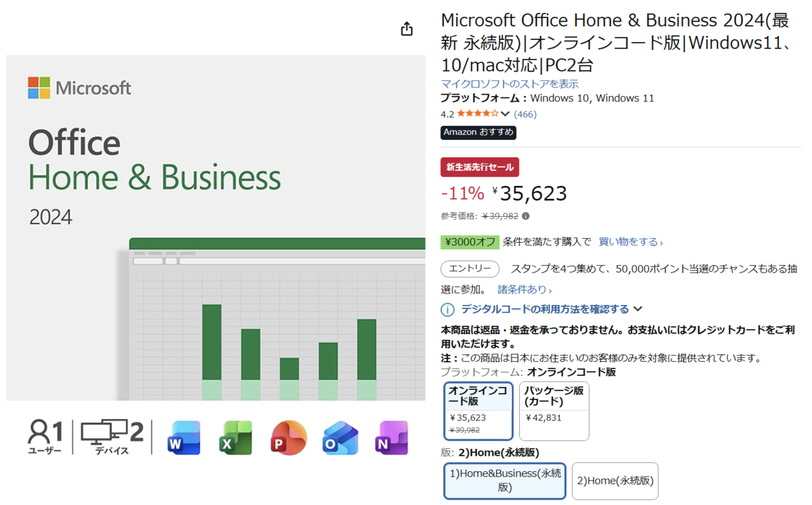The height and width of the screenshot is (505, 812).
Task: Select the オンラインコード版 platform option
Action: pos(478,411)
